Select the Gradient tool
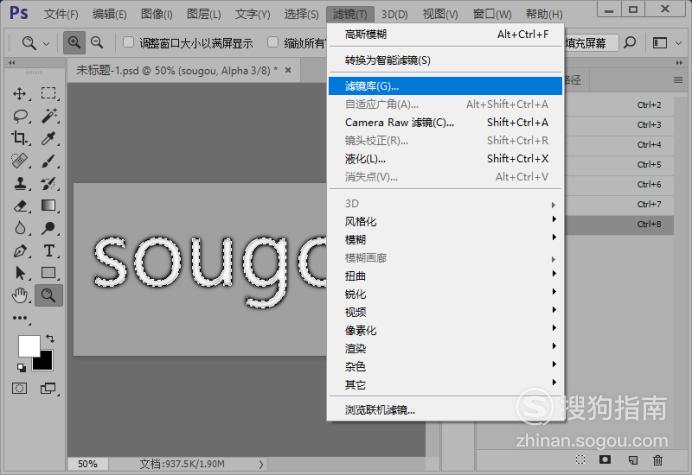The width and height of the screenshot is (692, 475). tap(48, 206)
